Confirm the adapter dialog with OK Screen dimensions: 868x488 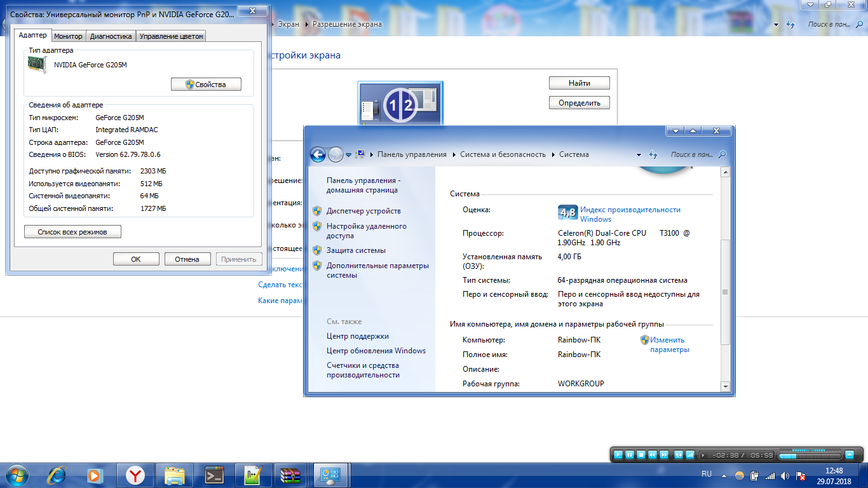click(136, 259)
